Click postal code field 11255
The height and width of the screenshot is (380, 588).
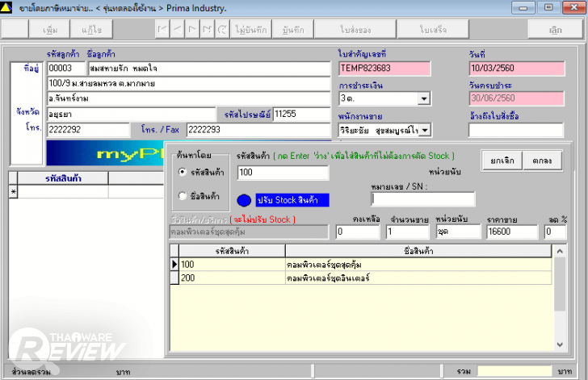click(x=301, y=114)
